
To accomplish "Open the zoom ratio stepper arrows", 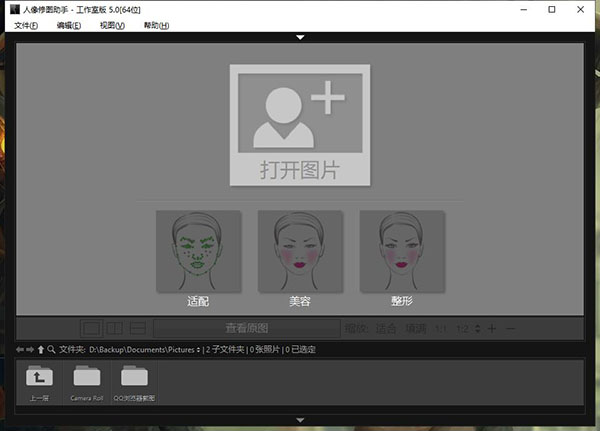I will (x=477, y=328).
